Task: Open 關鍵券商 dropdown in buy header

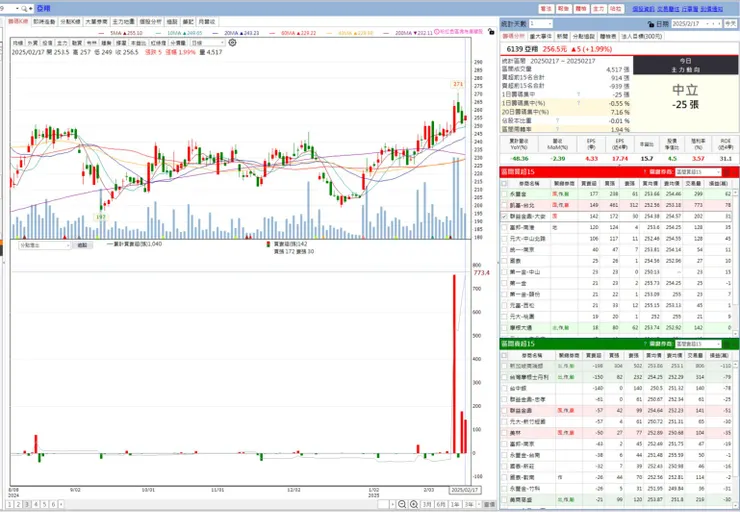Action: 698,172
